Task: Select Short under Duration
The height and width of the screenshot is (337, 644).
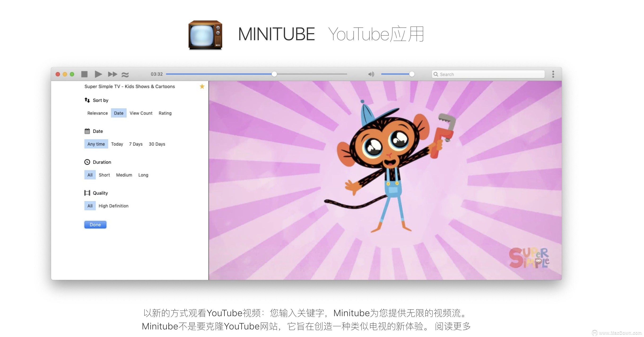Action: [x=104, y=175]
